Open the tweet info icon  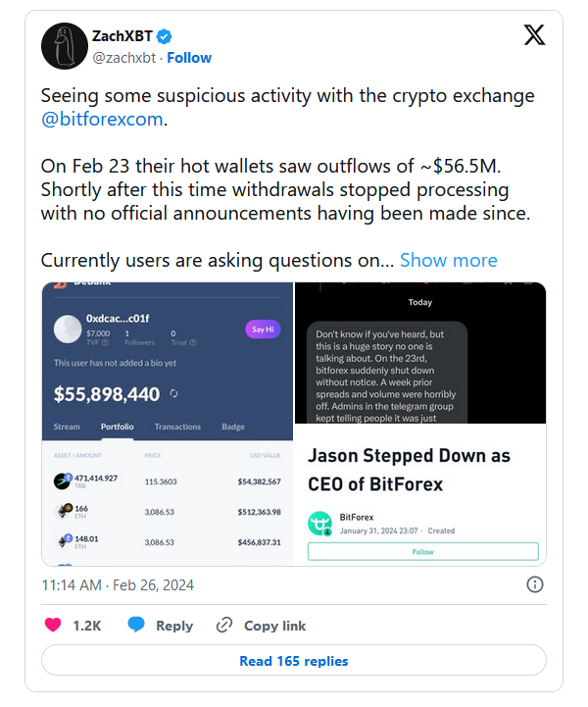click(535, 584)
